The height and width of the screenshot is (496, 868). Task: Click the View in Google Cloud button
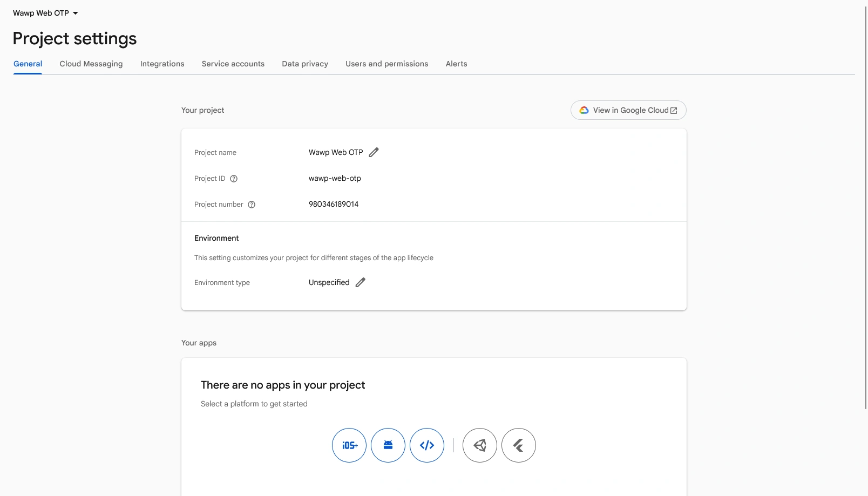click(x=628, y=110)
